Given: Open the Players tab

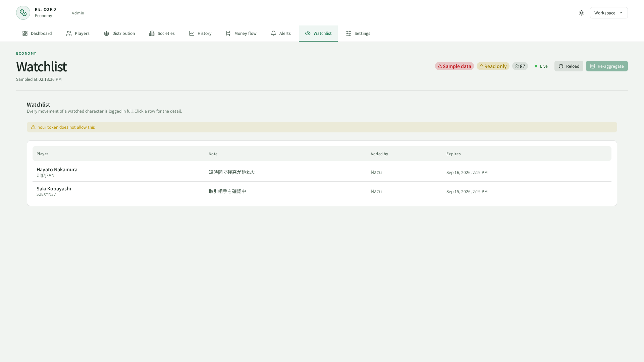Looking at the screenshot, I should tap(78, 33).
